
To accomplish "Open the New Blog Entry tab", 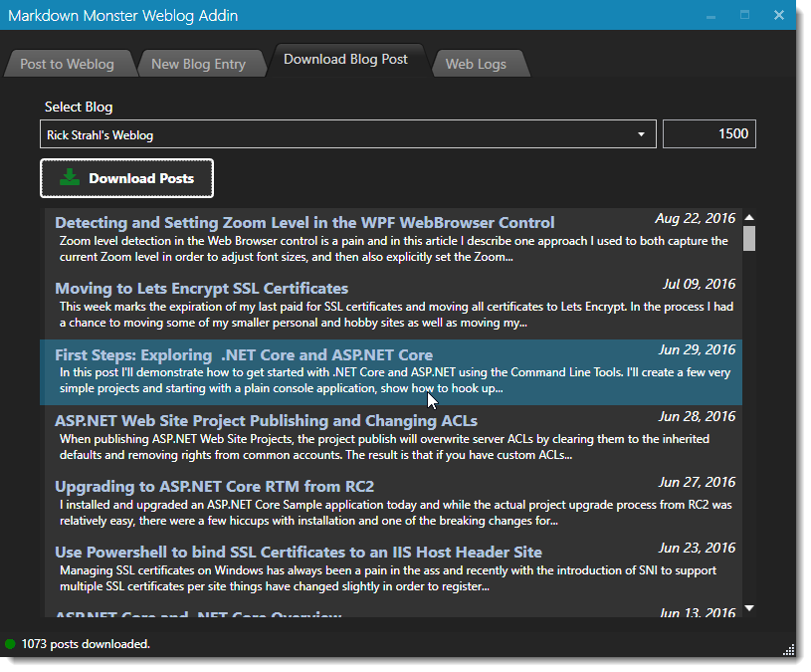I will pos(199,64).
